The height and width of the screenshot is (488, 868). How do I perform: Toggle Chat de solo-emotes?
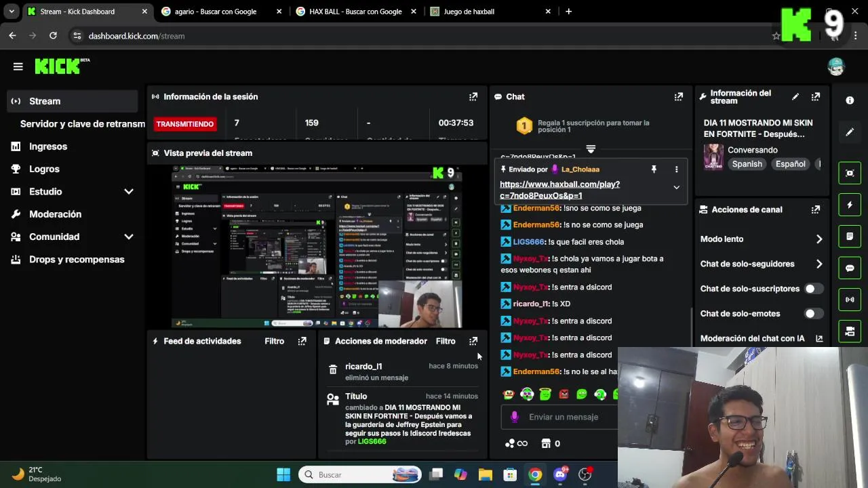813,314
